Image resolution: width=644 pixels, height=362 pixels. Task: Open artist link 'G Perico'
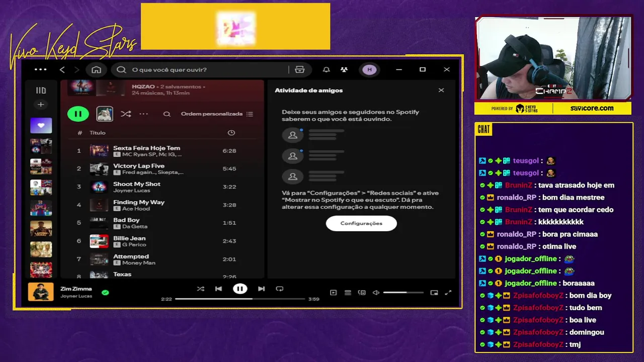point(134,245)
